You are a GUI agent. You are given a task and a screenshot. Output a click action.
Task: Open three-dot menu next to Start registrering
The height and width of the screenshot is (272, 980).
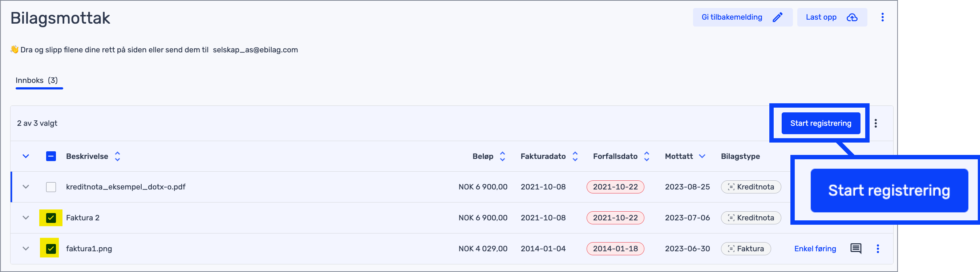[875, 123]
